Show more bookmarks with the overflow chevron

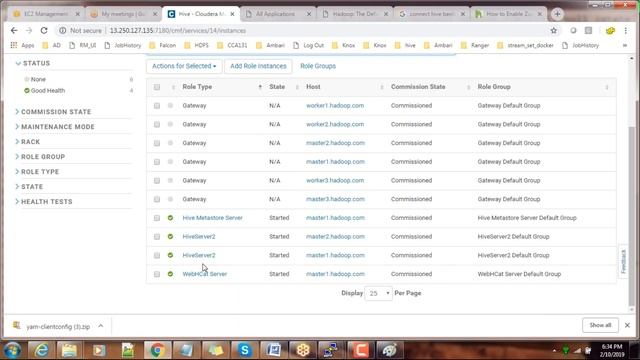click(x=624, y=45)
